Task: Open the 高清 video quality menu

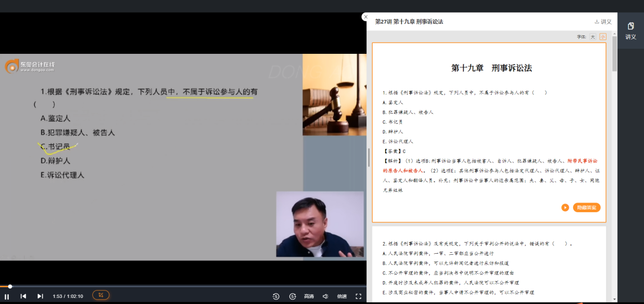Action: (309, 296)
